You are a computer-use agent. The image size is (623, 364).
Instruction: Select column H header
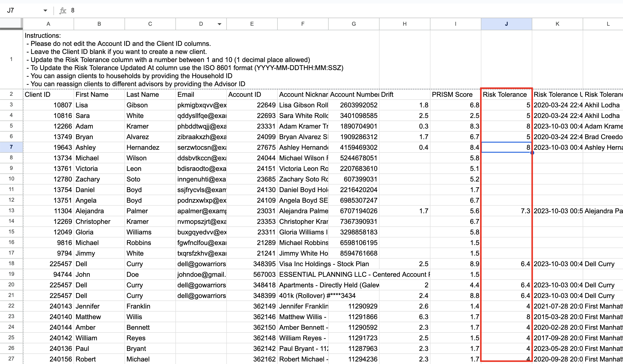[x=405, y=24]
